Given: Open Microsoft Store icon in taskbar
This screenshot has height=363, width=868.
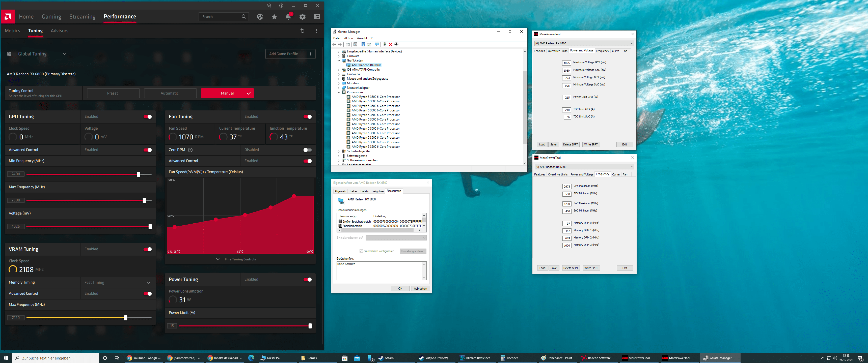Looking at the screenshot, I should pos(344,358).
